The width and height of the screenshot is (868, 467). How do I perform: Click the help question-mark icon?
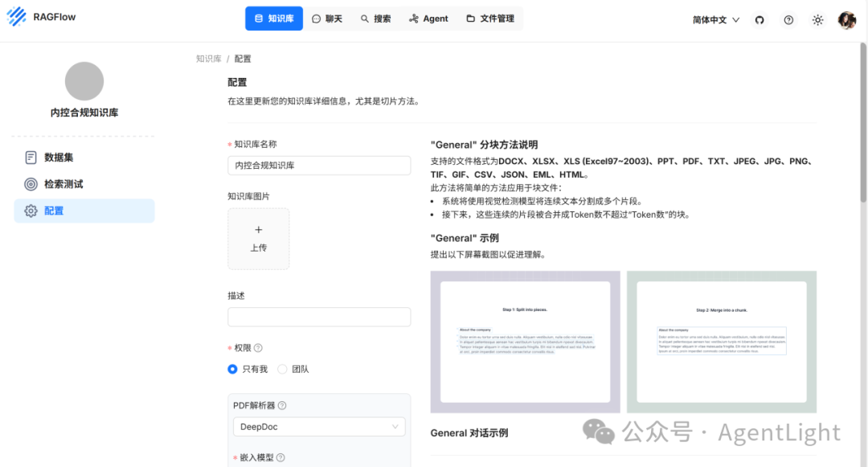[788, 19]
